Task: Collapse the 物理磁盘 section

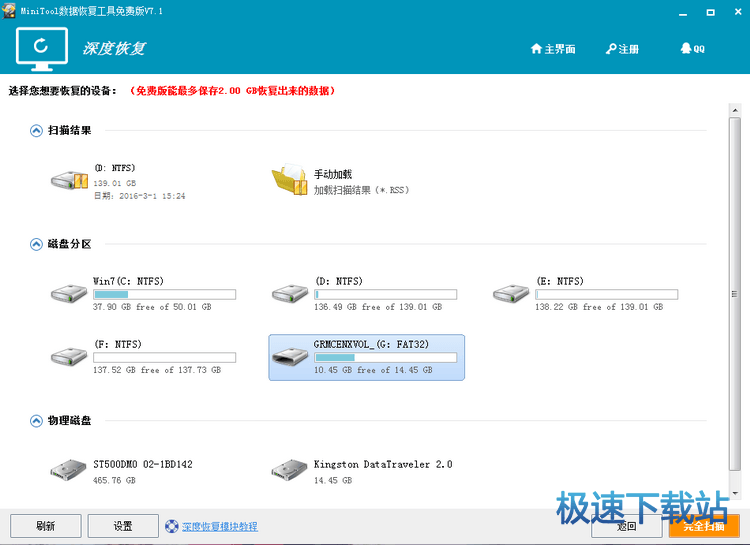Action: pos(36,421)
